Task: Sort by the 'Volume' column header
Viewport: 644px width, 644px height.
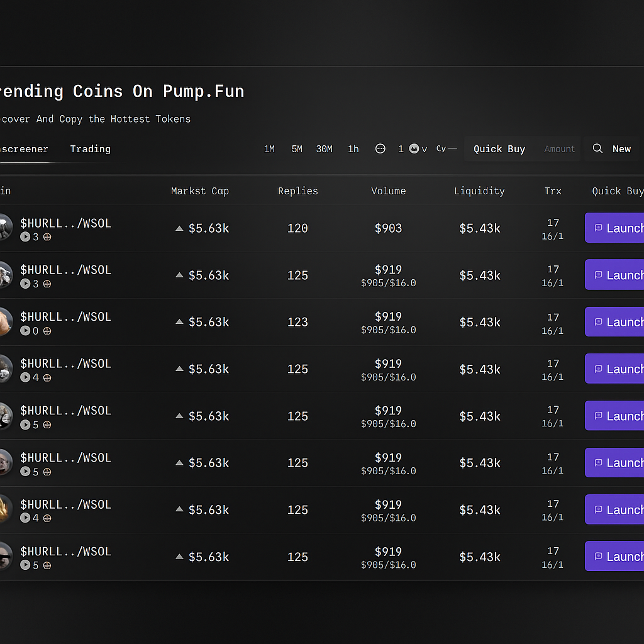Action: (x=388, y=191)
